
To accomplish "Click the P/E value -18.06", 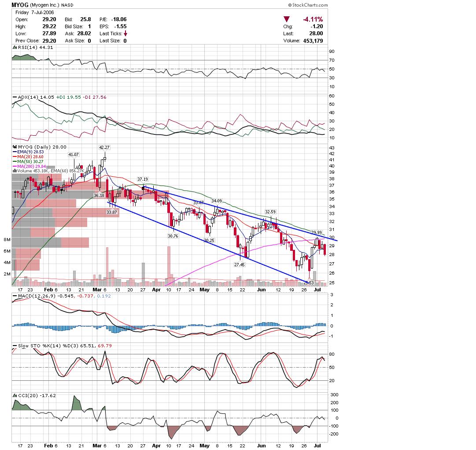I will click(119, 19).
